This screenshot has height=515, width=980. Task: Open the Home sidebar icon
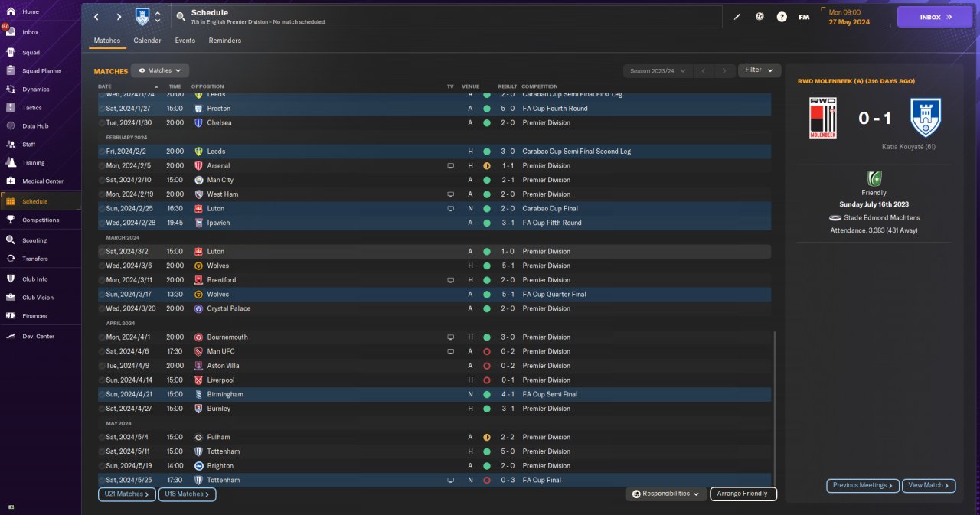pos(11,12)
